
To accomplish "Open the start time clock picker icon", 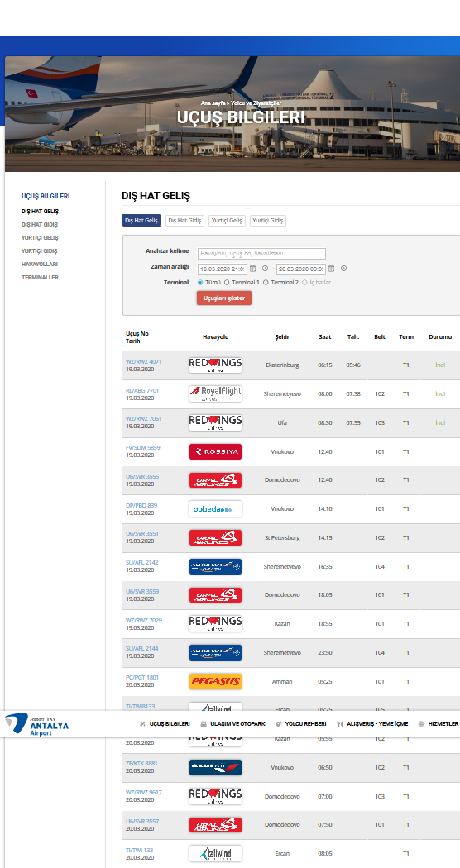I will [265, 269].
